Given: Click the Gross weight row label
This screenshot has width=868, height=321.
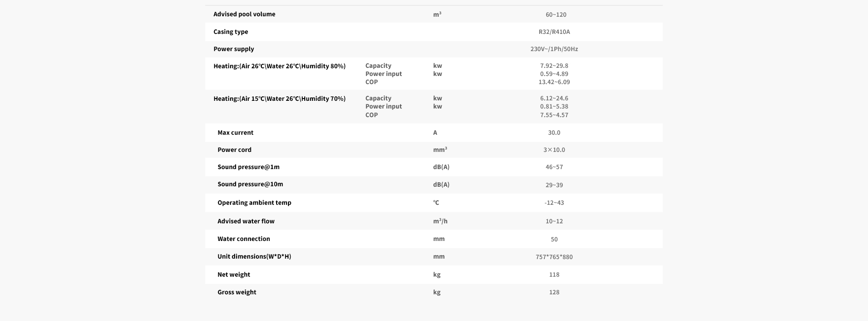Looking at the screenshot, I should 237,292.
